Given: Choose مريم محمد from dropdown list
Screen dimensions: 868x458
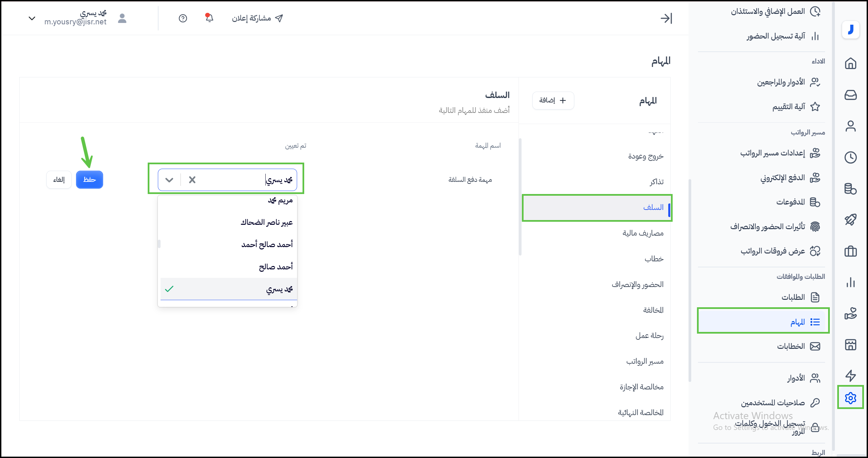Looking at the screenshot, I should point(280,201).
